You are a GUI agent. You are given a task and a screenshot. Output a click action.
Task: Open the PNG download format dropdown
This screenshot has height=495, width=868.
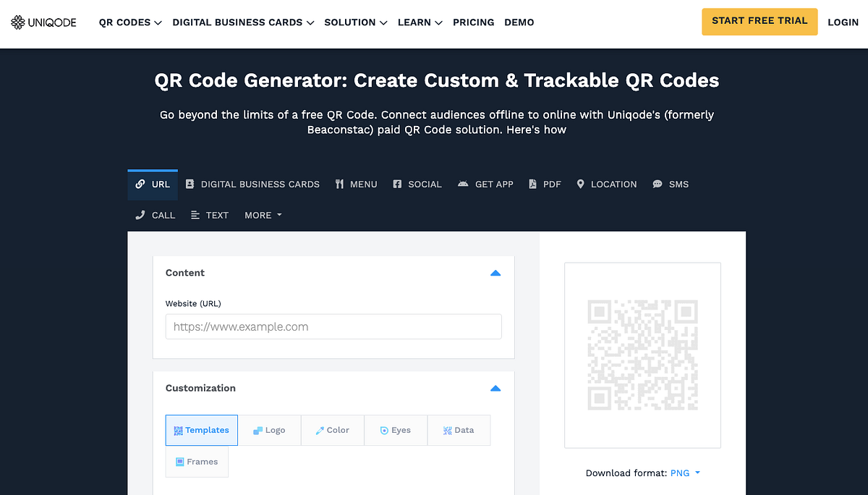click(684, 473)
